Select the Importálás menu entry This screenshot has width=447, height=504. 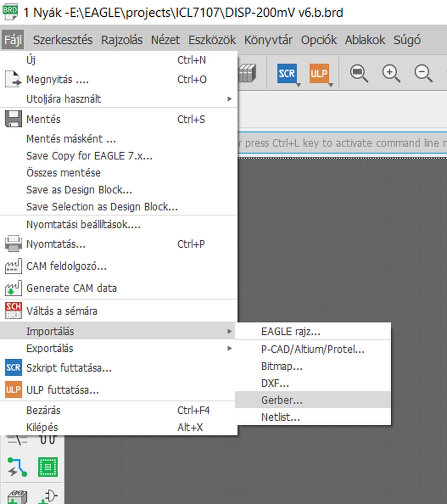119,331
